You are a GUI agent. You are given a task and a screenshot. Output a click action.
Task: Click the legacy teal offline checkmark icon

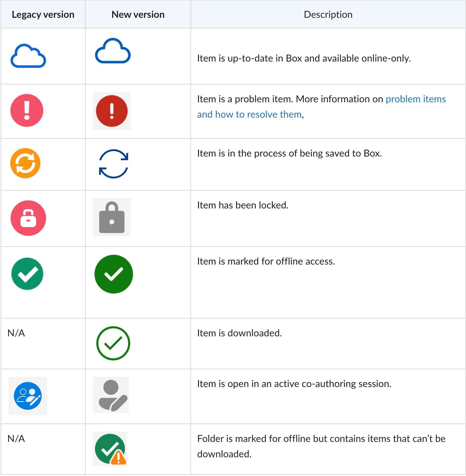coord(27,274)
